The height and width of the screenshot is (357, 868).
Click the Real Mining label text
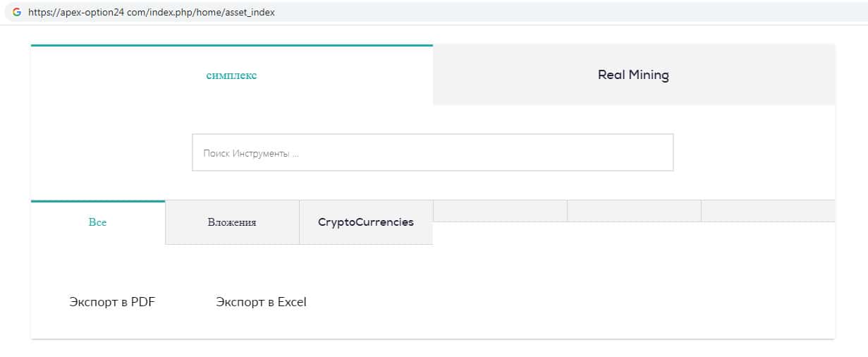633,75
